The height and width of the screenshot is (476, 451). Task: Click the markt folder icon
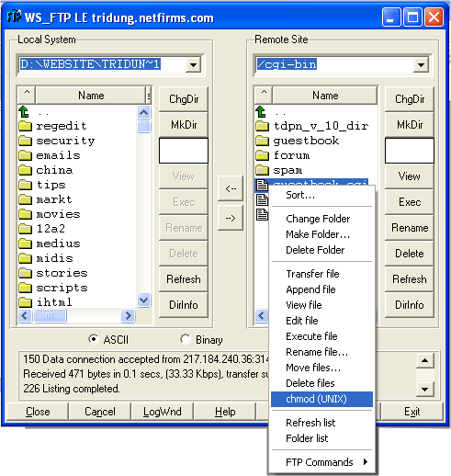pos(25,199)
